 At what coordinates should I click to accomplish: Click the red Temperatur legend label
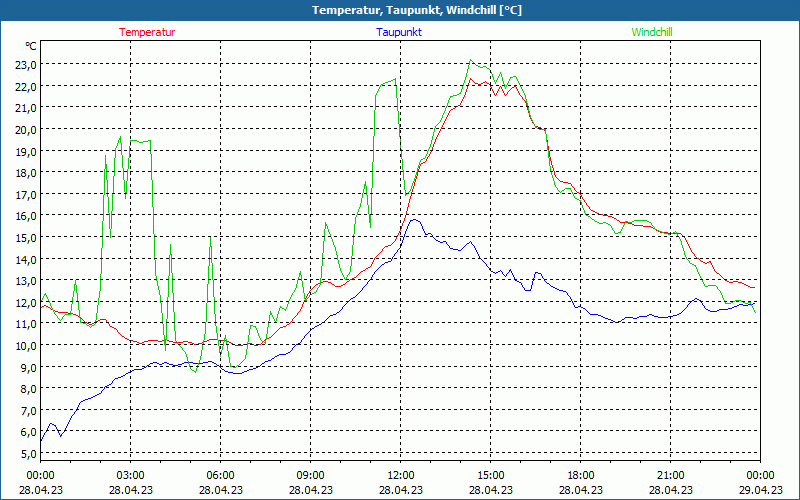coord(147,32)
